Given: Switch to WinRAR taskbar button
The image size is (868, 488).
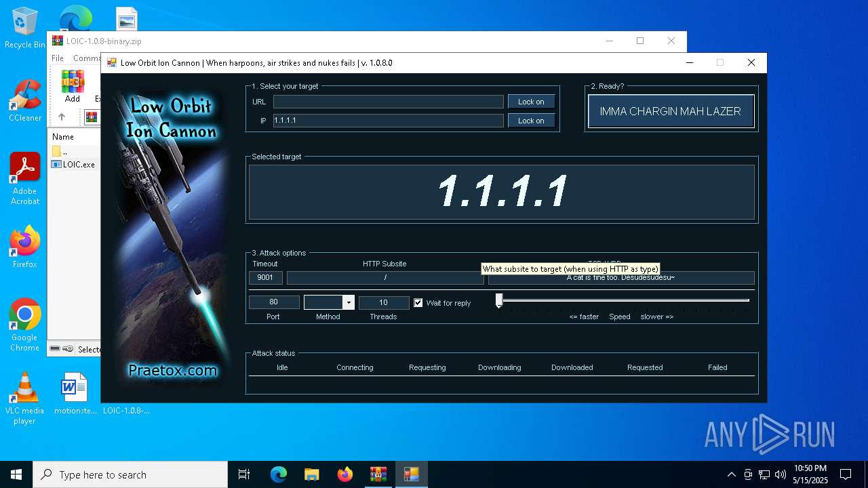Looking at the screenshot, I should (378, 474).
